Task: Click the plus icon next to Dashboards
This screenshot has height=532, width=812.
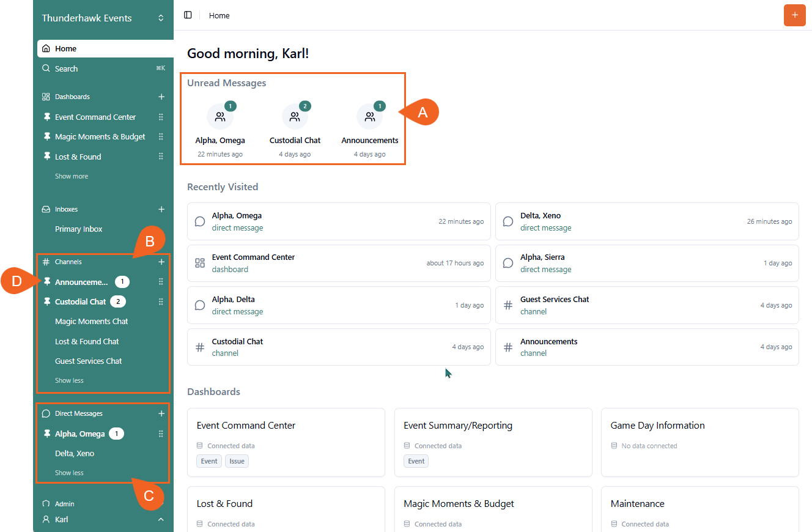Action: click(161, 96)
